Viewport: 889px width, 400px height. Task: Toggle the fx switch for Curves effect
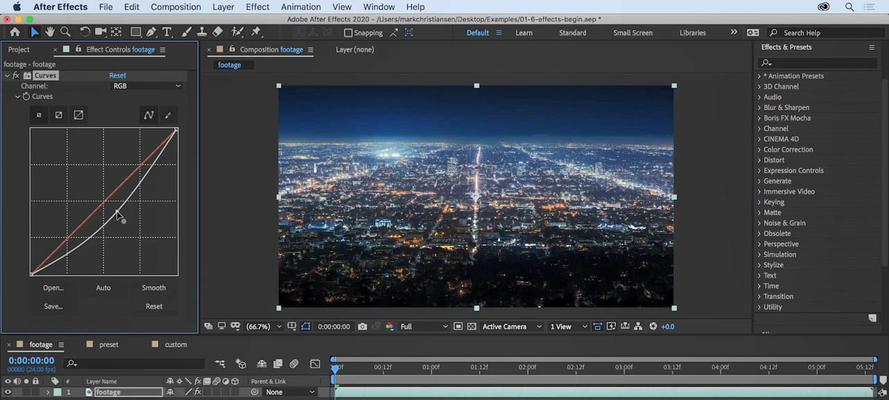(x=16, y=75)
